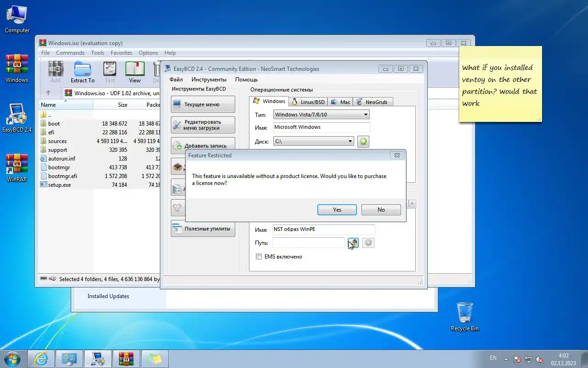588x368 pixels.
Task: Sort by Name column header in WinRAR
Action: click(65, 104)
